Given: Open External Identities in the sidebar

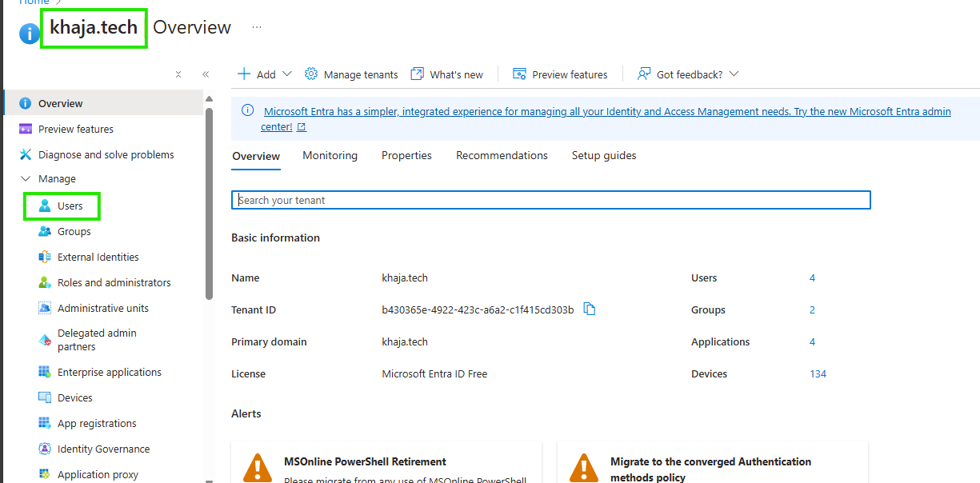Looking at the screenshot, I should pyautogui.click(x=98, y=257).
